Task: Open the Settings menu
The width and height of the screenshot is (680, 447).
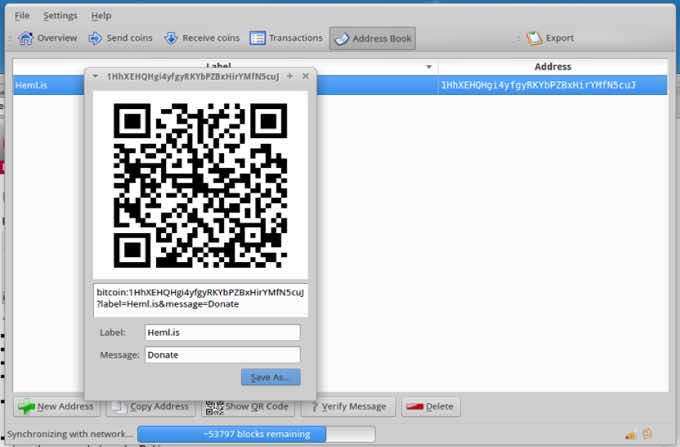Action: click(x=60, y=16)
